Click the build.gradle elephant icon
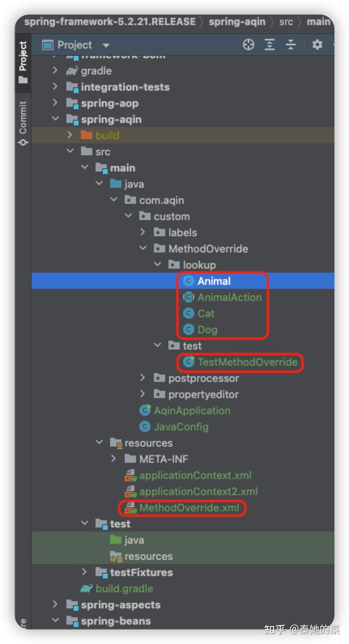 [87, 589]
